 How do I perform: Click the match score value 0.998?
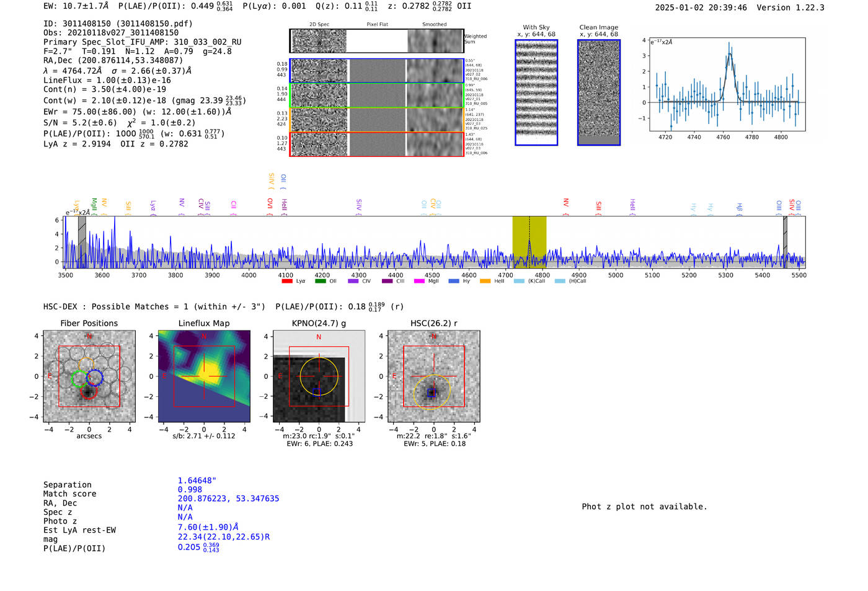190,489
